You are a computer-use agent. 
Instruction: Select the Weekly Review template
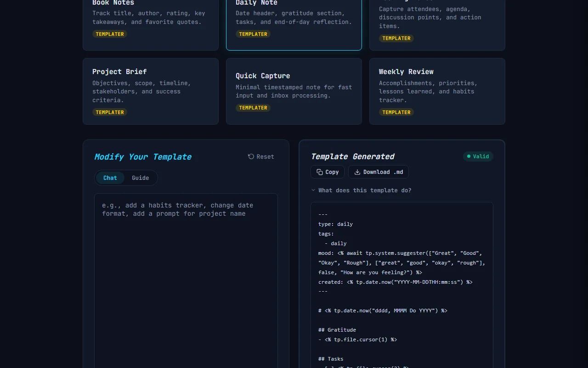437,91
